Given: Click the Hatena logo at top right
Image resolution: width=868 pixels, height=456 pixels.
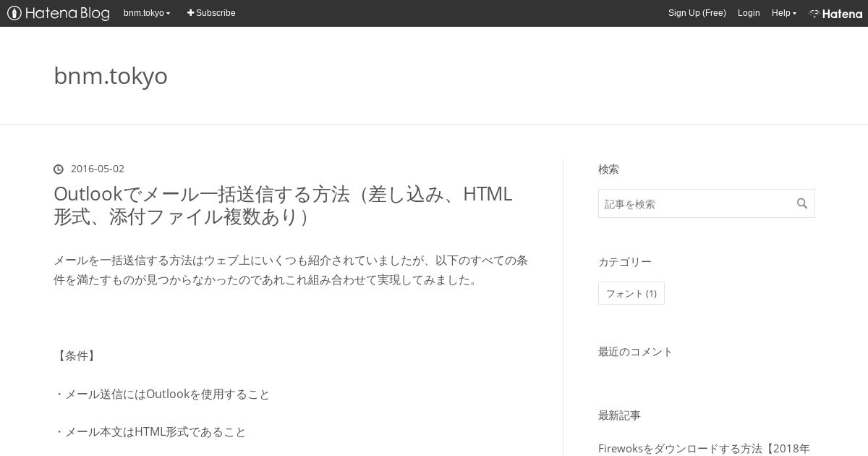Looking at the screenshot, I should point(835,13).
